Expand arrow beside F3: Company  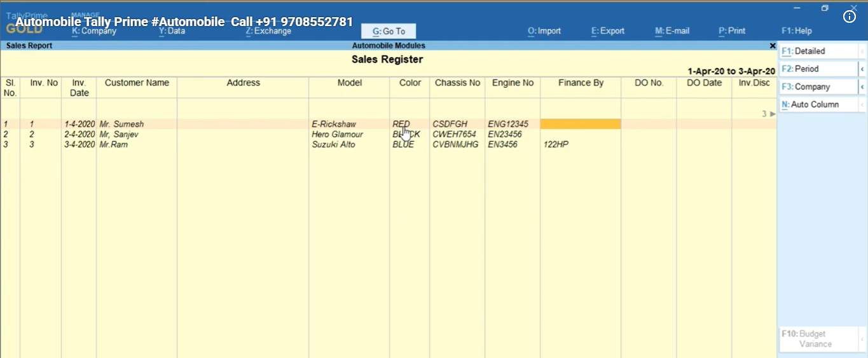click(862, 86)
